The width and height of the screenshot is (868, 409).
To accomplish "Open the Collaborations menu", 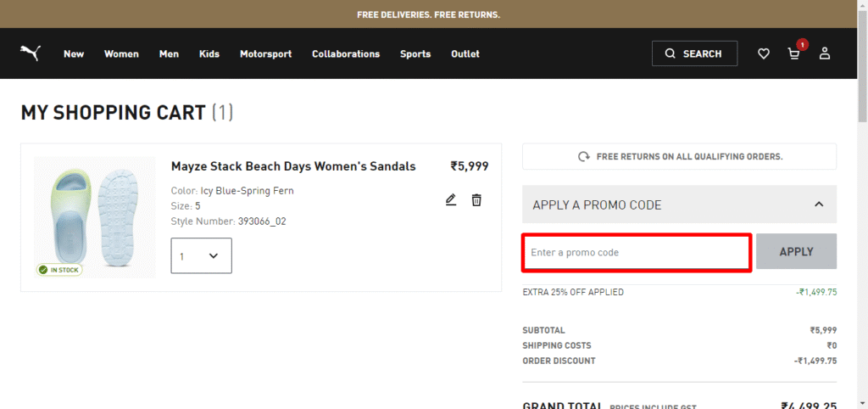I will click(346, 53).
